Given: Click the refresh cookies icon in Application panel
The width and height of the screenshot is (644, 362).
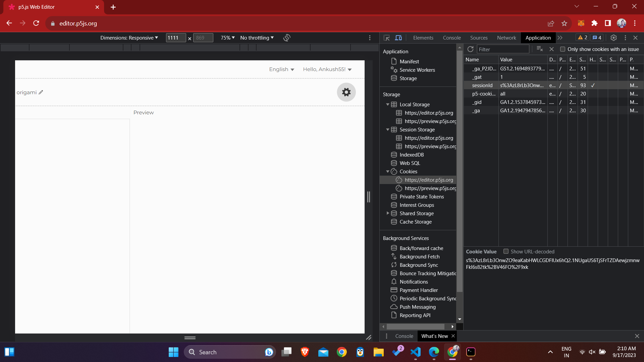Looking at the screenshot, I should coord(470,49).
